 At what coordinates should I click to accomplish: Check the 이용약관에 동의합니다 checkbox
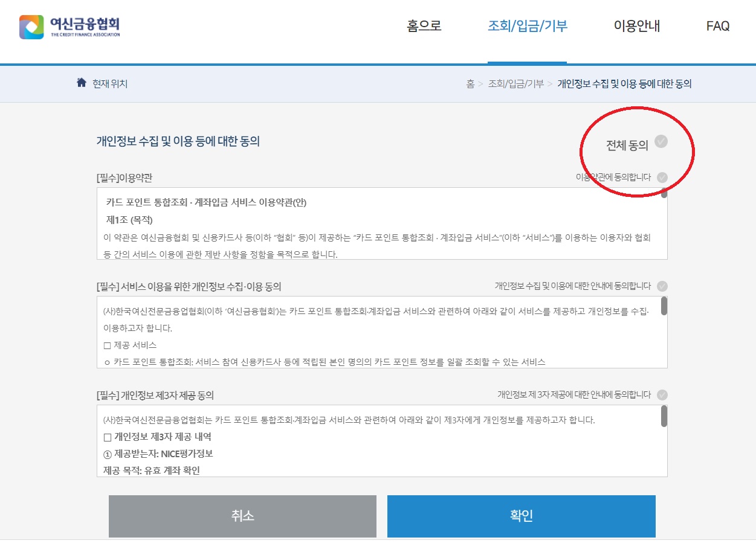point(663,178)
